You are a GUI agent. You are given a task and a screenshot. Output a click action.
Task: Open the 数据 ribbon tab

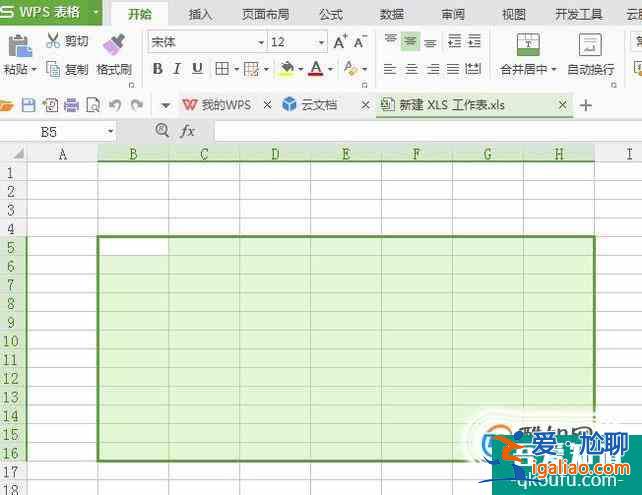click(391, 14)
